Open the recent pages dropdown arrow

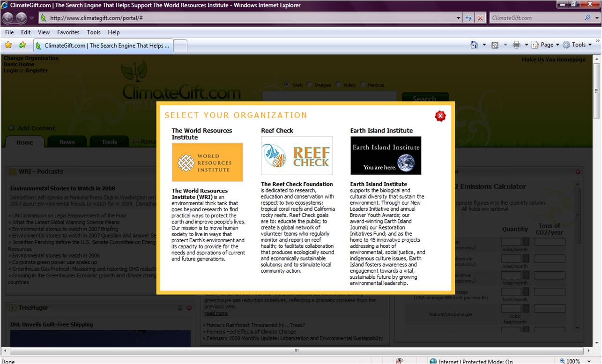[x=32, y=18]
